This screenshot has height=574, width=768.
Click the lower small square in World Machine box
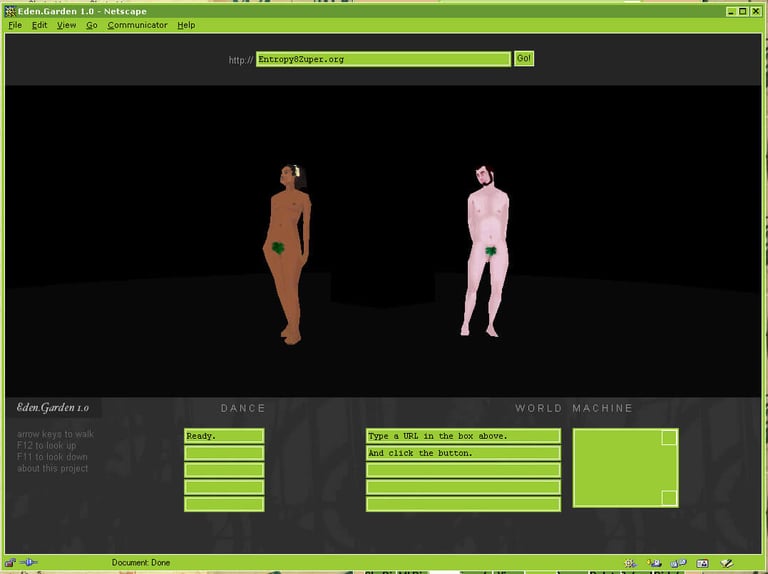pyautogui.click(x=669, y=498)
